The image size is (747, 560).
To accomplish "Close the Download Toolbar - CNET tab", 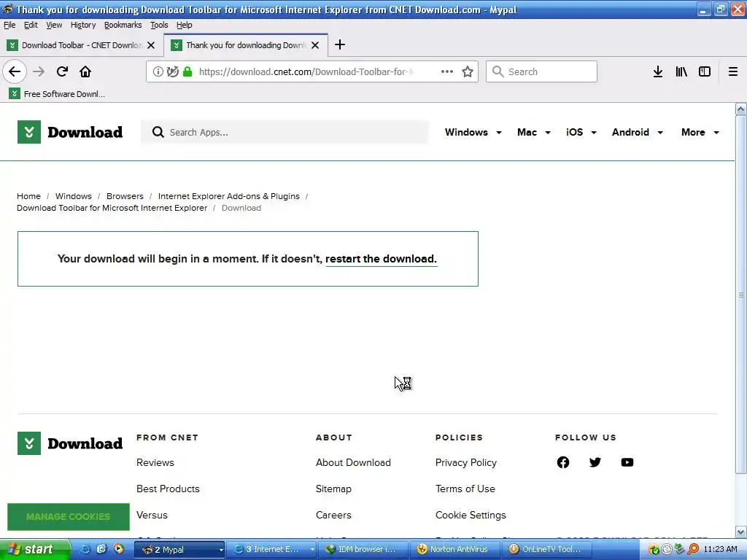I will point(151,45).
